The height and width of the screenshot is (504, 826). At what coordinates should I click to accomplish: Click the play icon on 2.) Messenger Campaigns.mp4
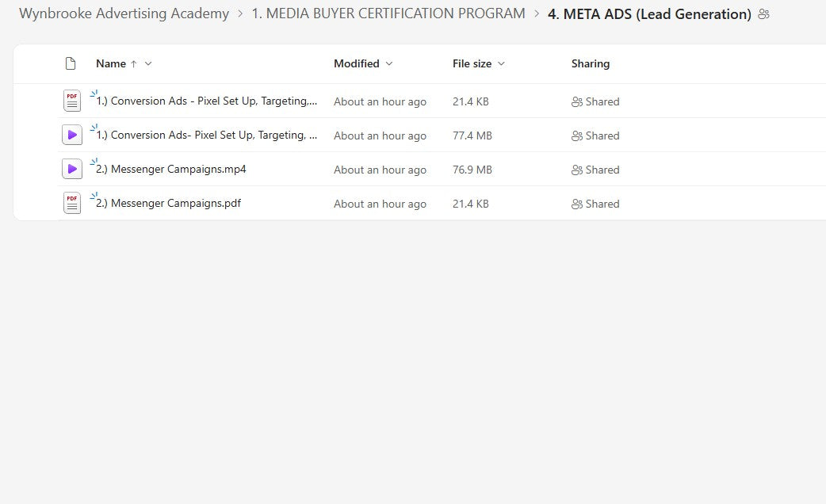[71, 169]
